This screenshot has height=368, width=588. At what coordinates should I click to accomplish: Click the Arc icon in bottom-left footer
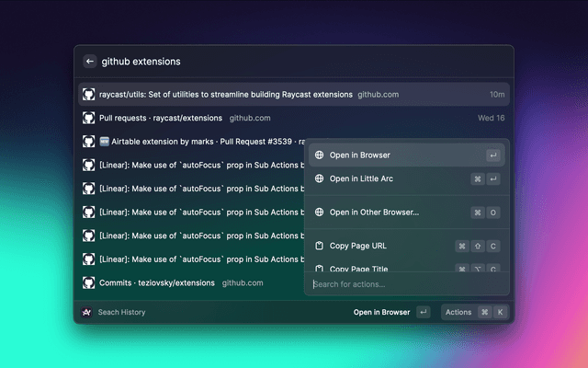(86, 312)
